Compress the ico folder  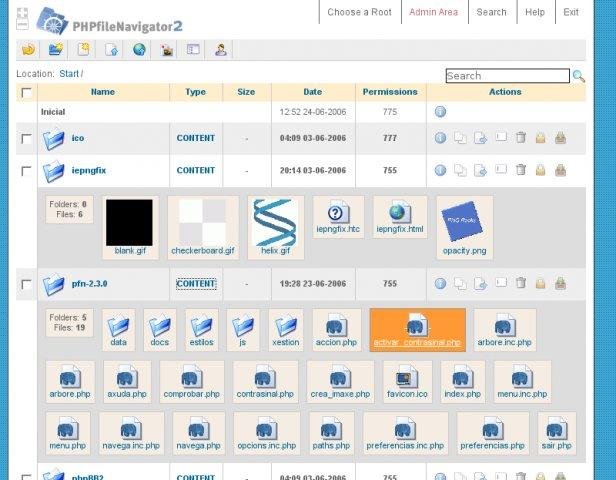[561, 138]
